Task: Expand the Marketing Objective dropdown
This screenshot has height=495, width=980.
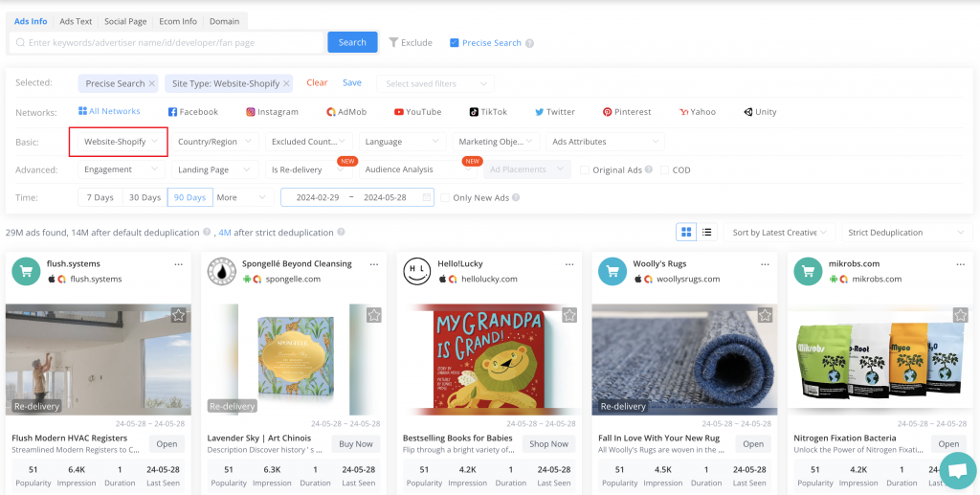Action: pos(497,142)
